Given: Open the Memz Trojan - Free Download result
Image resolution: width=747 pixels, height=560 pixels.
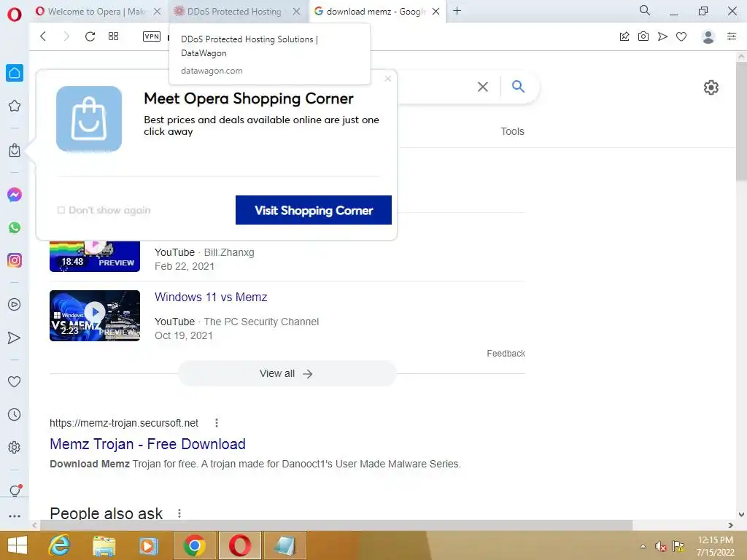Looking at the screenshot, I should click(147, 444).
